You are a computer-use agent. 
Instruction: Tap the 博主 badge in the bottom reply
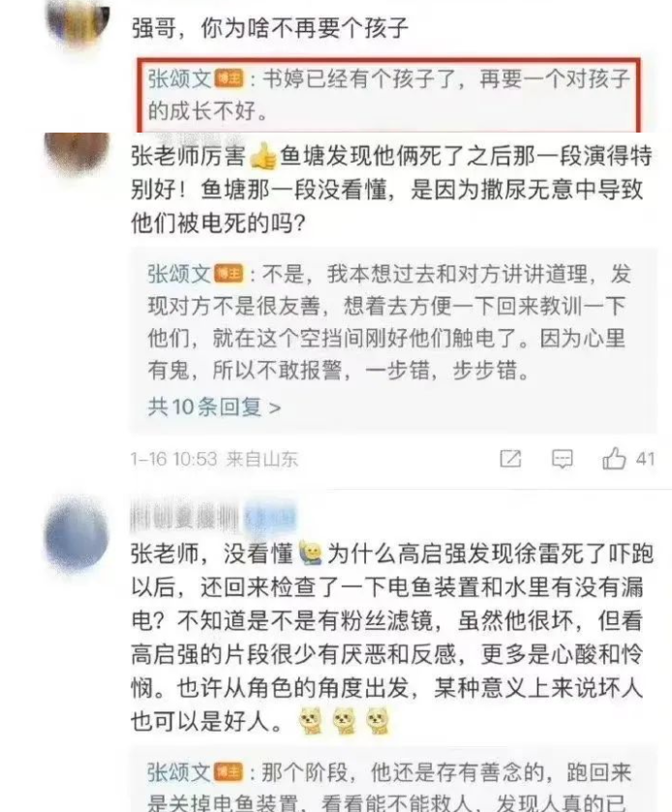click(229, 771)
